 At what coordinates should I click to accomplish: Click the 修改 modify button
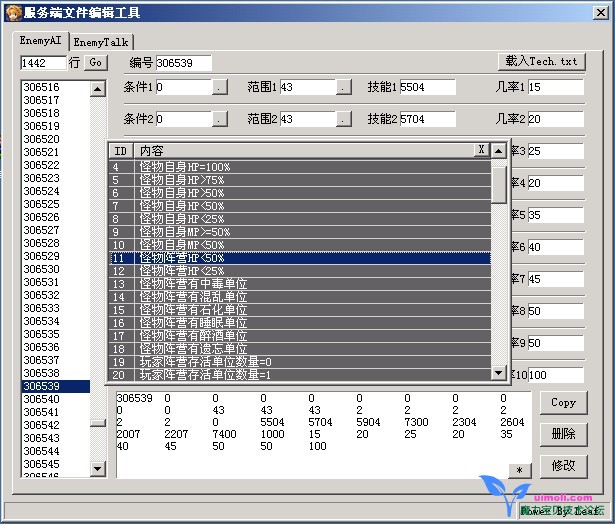click(563, 465)
